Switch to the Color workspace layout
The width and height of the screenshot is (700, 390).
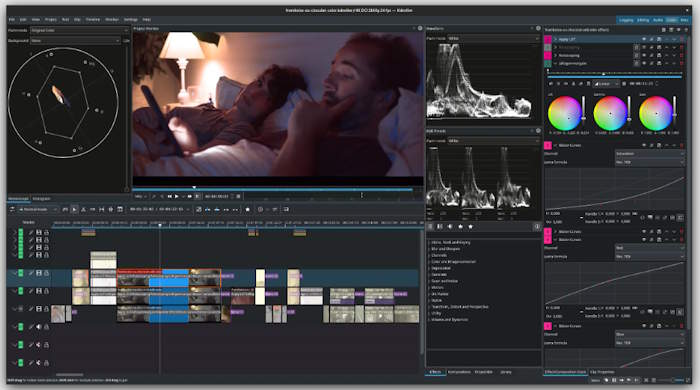pyautogui.click(x=671, y=20)
